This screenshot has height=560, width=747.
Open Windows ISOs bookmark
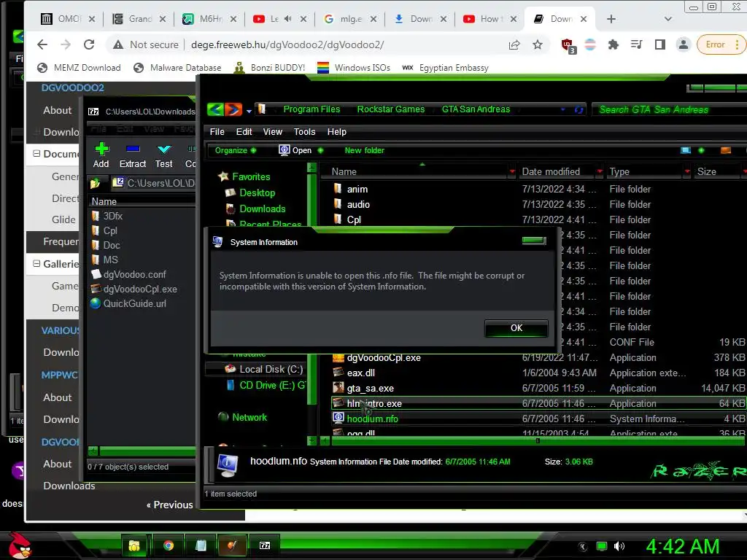pyautogui.click(x=354, y=68)
